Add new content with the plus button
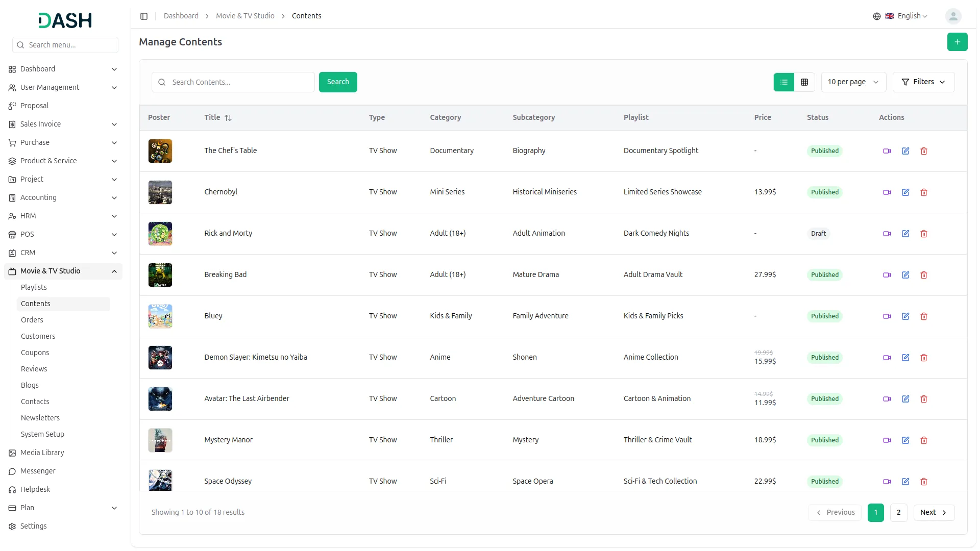This screenshot has width=980, height=551. [957, 42]
